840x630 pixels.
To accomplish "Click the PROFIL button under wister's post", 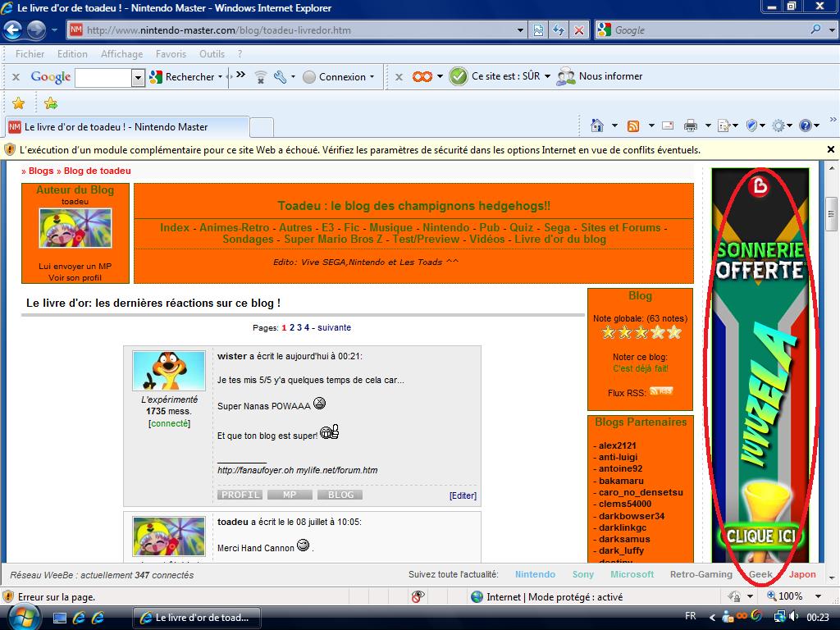I will point(240,495).
